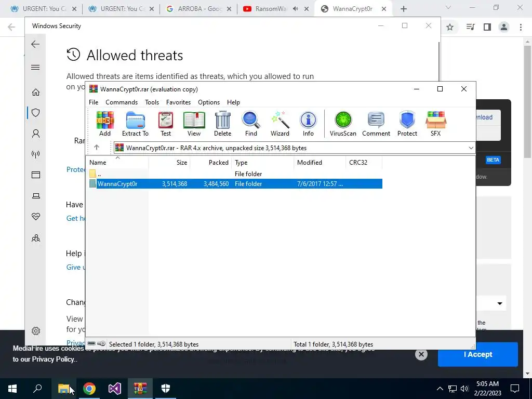Toggle Windows Security hamburger menu
Screen dimensions: 532x399
pyautogui.click(x=35, y=67)
